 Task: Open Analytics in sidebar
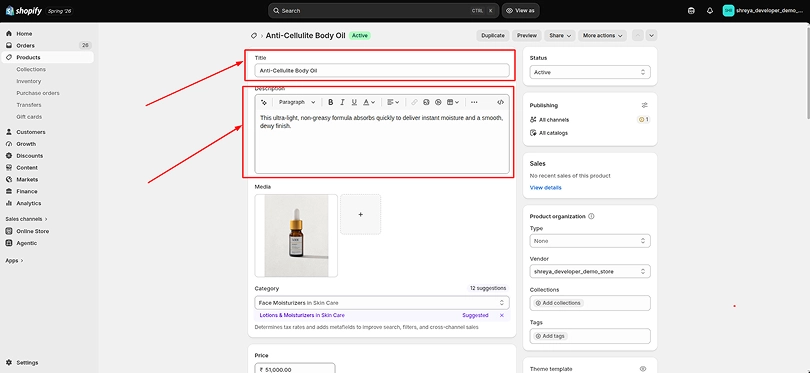pyautogui.click(x=28, y=203)
